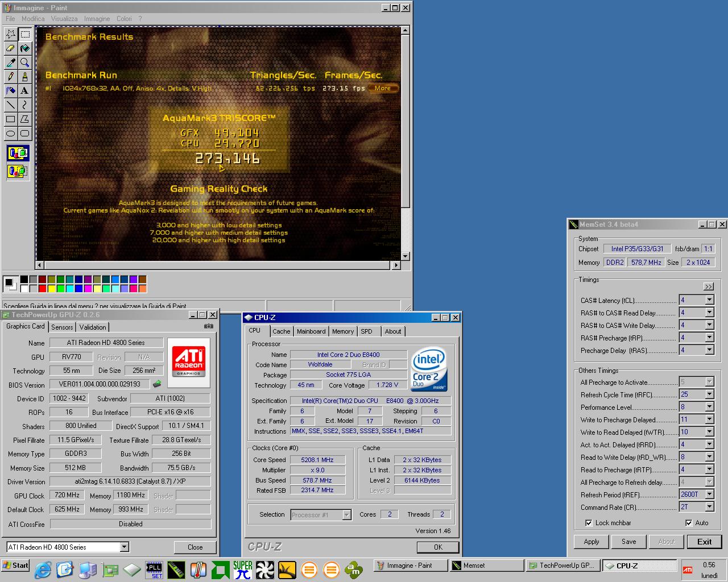This screenshot has width=728, height=582.
Task: Pick the red color swatch in Paint palette
Action: pos(43,288)
